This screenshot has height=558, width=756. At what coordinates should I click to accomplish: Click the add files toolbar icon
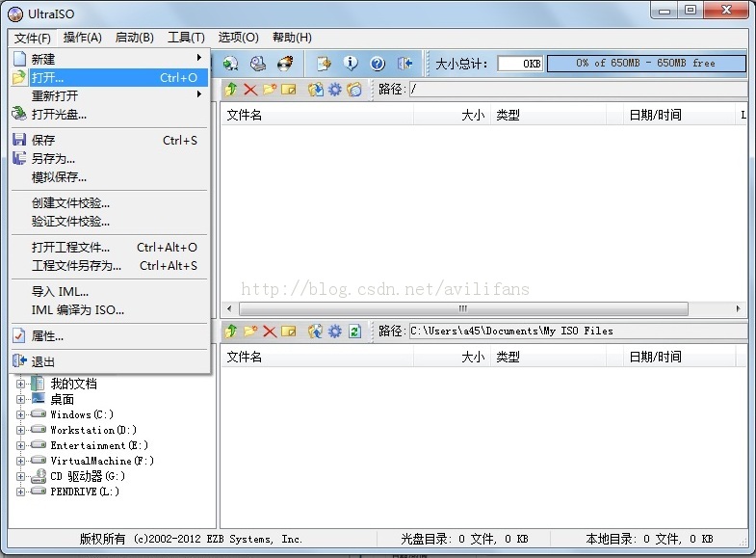click(x=324, y=64)
